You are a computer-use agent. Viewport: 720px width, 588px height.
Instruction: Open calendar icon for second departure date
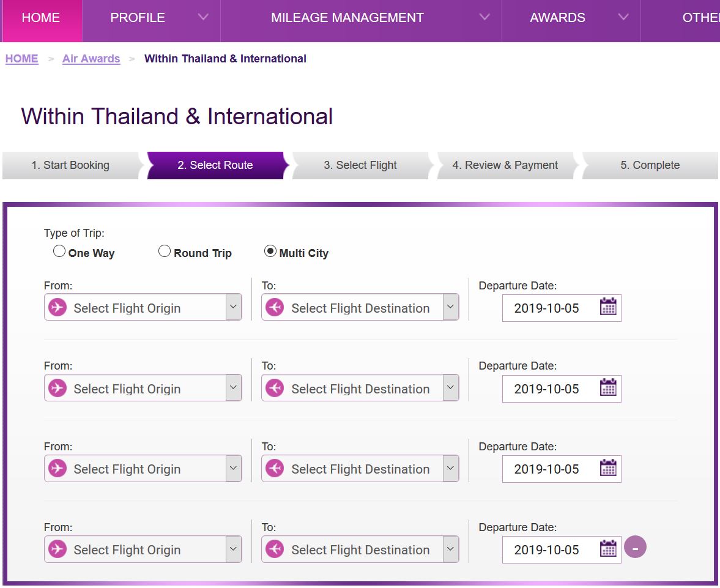608,388
